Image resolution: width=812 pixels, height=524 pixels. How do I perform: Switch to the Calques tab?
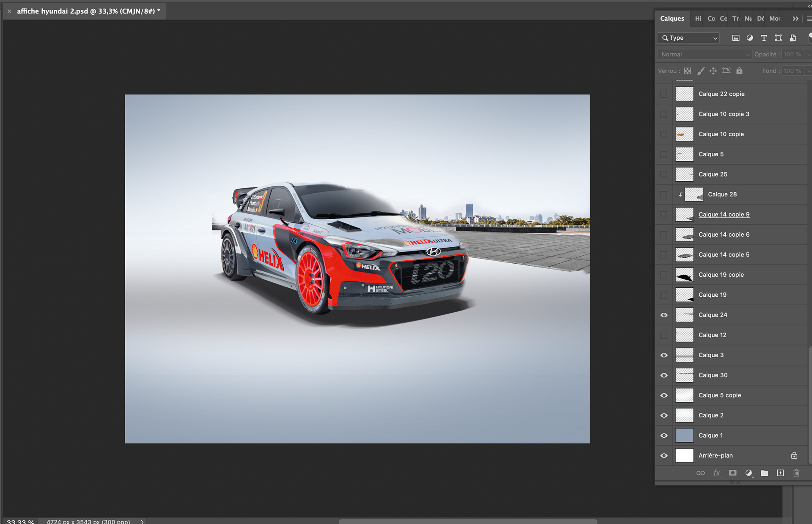click(672, 19)
